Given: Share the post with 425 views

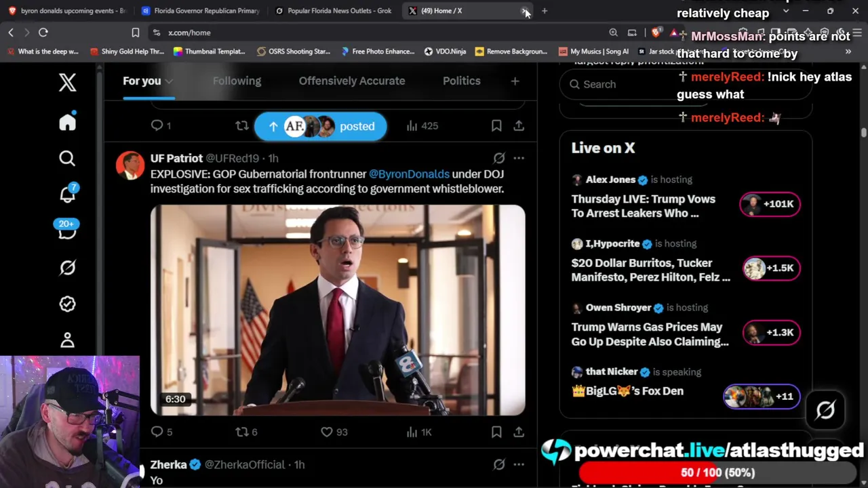Looking at the screenshot, I should [519, 125].
